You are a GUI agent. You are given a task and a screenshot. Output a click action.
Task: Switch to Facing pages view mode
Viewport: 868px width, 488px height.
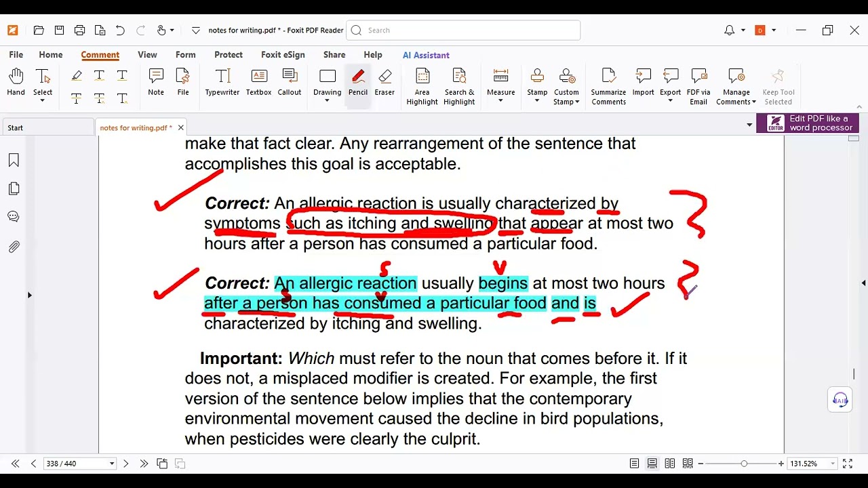(x=669, y=464)
